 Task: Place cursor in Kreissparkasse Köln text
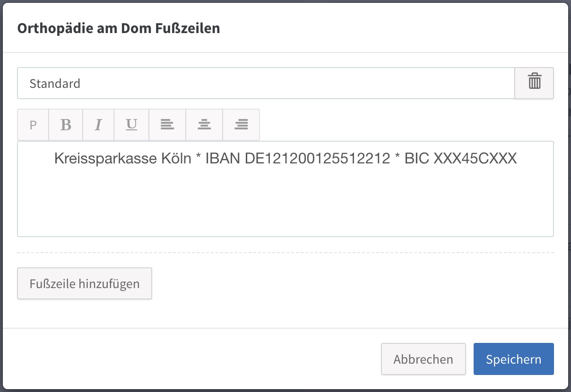pos(123,158)
